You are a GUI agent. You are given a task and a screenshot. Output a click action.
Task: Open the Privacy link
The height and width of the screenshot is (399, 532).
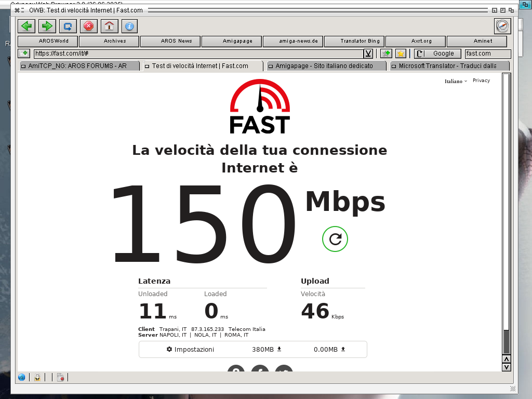tap(481, 81)
